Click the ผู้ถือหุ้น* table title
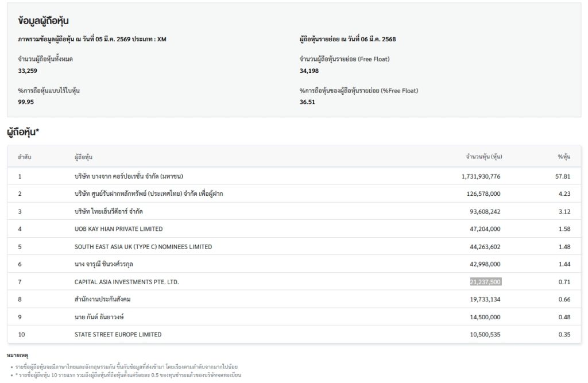The width and height of the screenshot is (588, 383). click(x=23, y=132)
